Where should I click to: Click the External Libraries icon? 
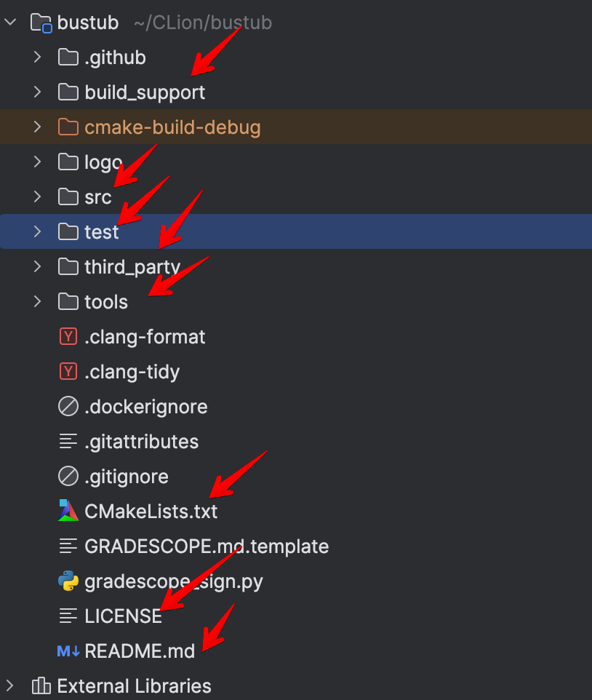tap(41, 685)
